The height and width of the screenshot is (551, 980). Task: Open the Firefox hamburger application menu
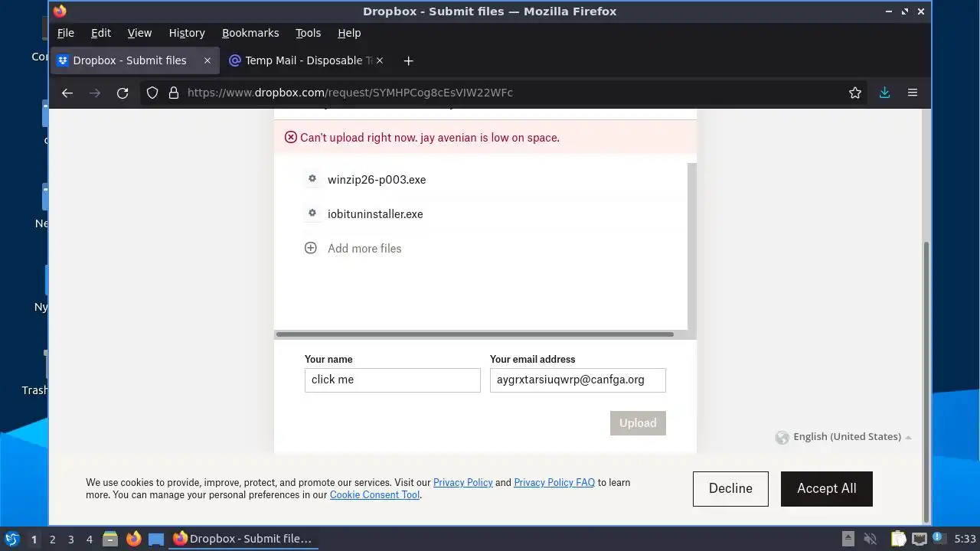pos(913,93)
